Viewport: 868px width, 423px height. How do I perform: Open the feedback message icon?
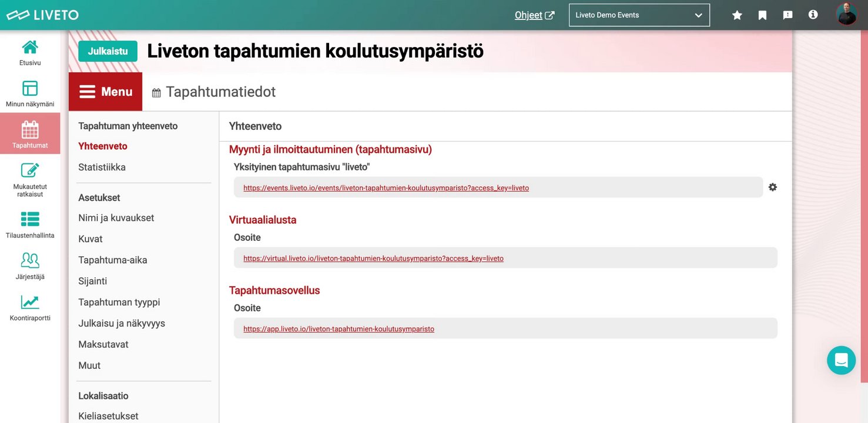tap(787, 15)
